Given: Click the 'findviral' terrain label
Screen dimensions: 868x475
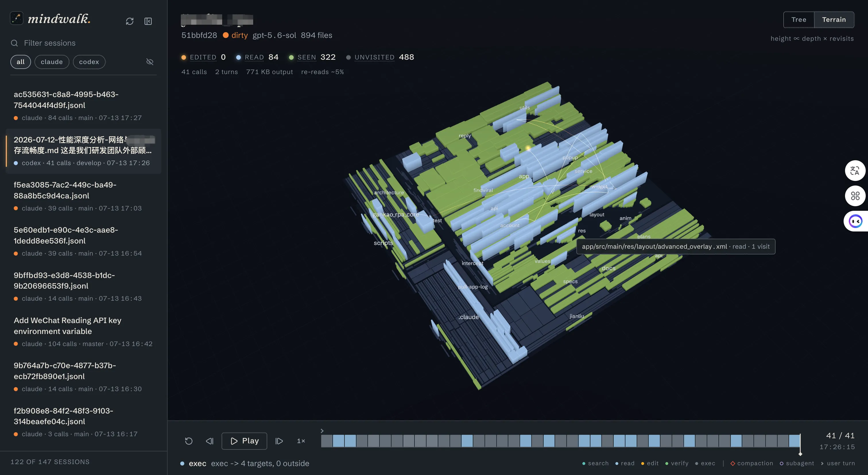Looking at the screenshot, I should (483, 190).
